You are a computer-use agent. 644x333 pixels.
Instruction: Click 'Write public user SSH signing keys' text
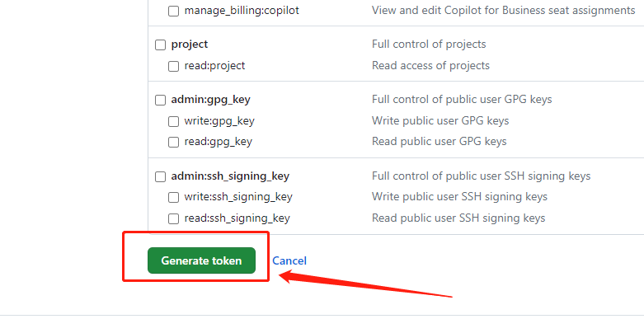459,197
